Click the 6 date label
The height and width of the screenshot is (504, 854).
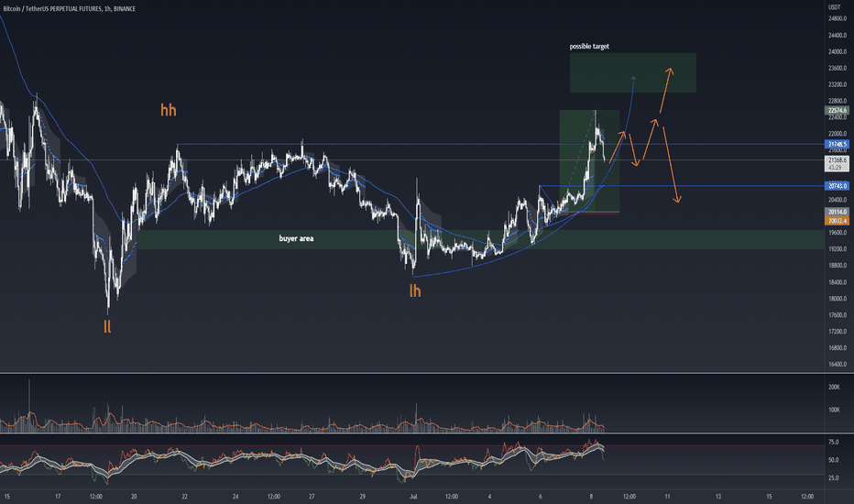tap(541, 497)
